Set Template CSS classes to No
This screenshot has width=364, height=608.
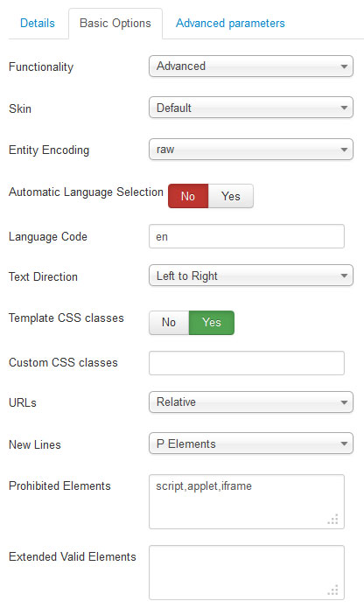click(169, 323)
